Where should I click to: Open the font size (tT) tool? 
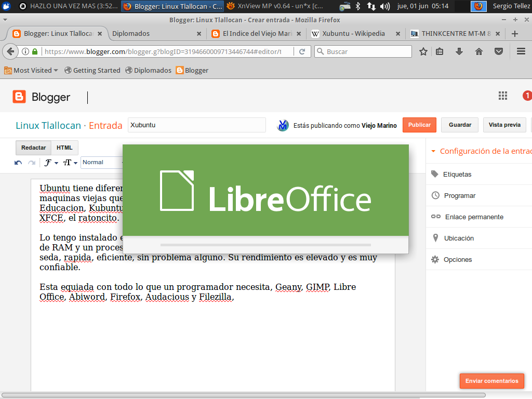pos(68,163)
